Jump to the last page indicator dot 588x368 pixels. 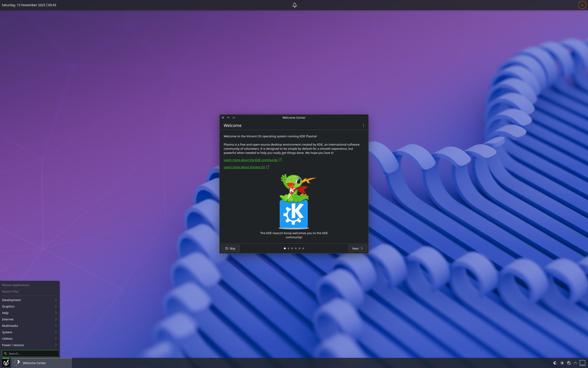303,248
